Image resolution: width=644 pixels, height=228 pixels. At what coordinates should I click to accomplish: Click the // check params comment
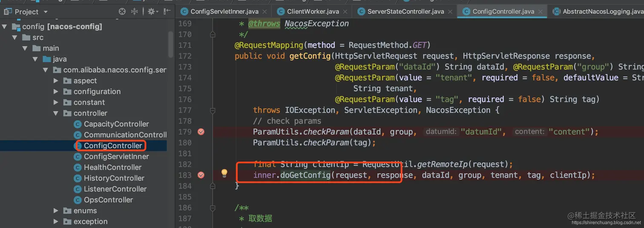coord(287,121)
